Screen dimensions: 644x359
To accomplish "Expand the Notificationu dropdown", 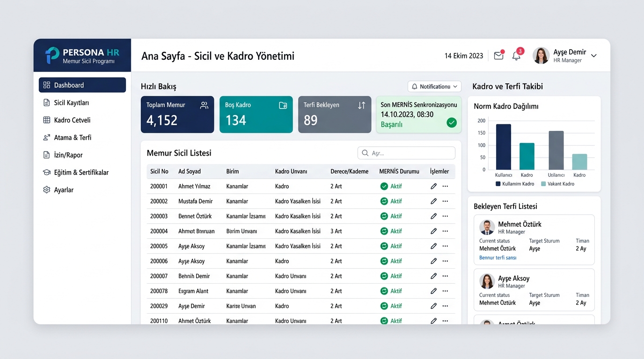I will pos(435,86).
